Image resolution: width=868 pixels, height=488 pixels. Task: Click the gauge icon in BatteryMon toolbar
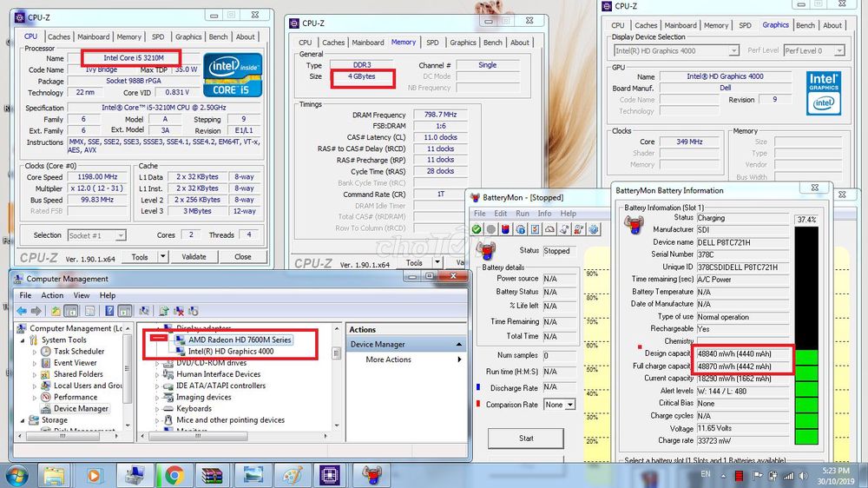coord(549,229)
